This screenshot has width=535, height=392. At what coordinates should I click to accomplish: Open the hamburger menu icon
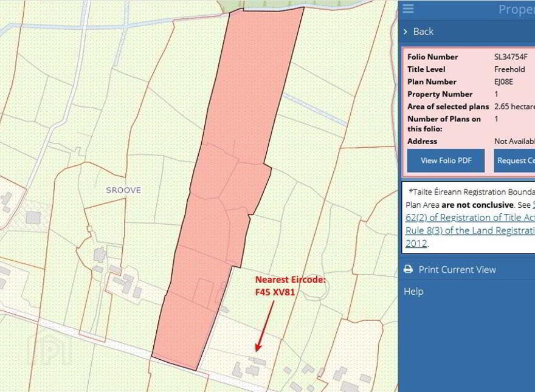(408, 9)
